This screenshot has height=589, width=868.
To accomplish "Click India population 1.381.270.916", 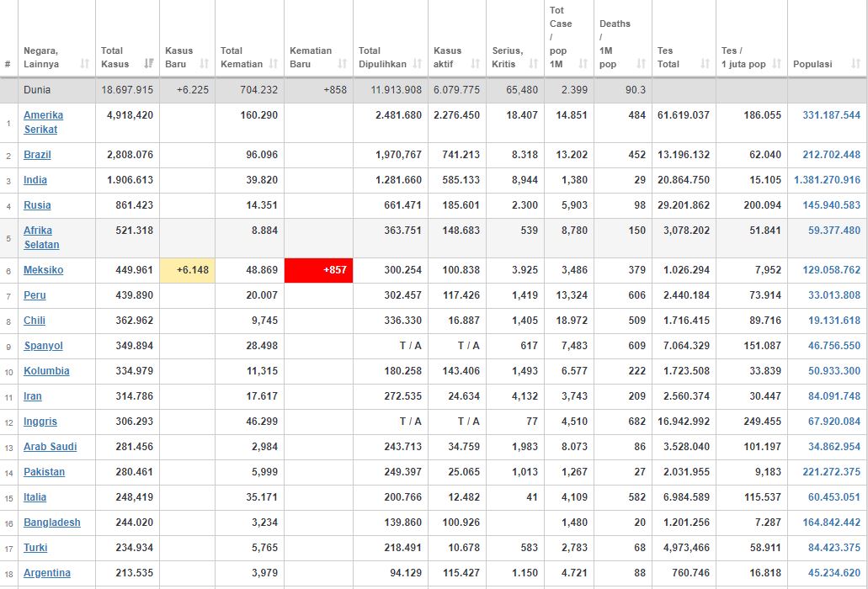I will [827, 180].
